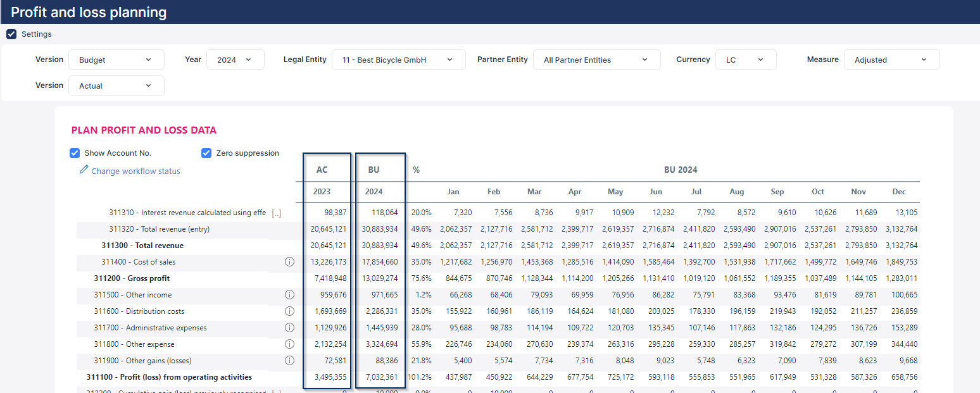Disable Zero suppression checkbox
The image size is (980, 393).
[x=206, y=153]
